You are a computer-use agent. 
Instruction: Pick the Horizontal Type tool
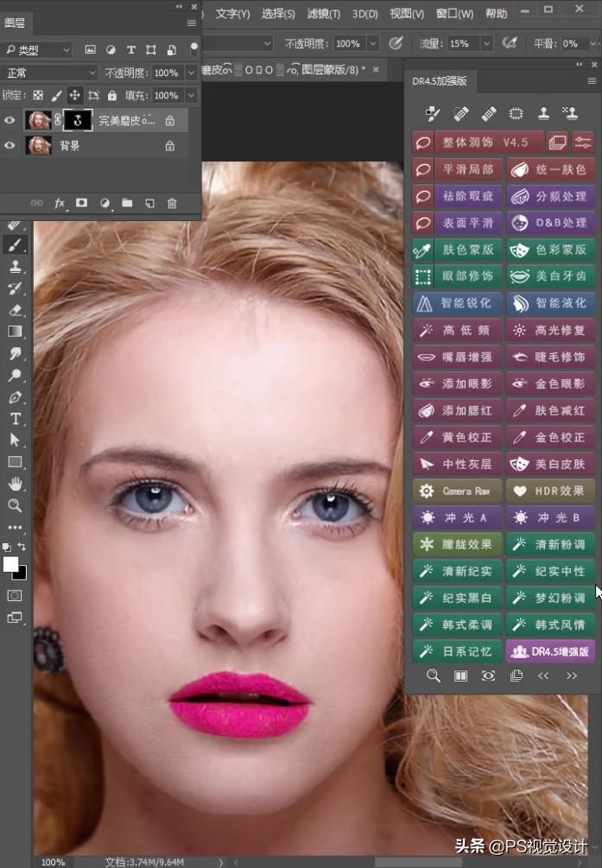15,418
